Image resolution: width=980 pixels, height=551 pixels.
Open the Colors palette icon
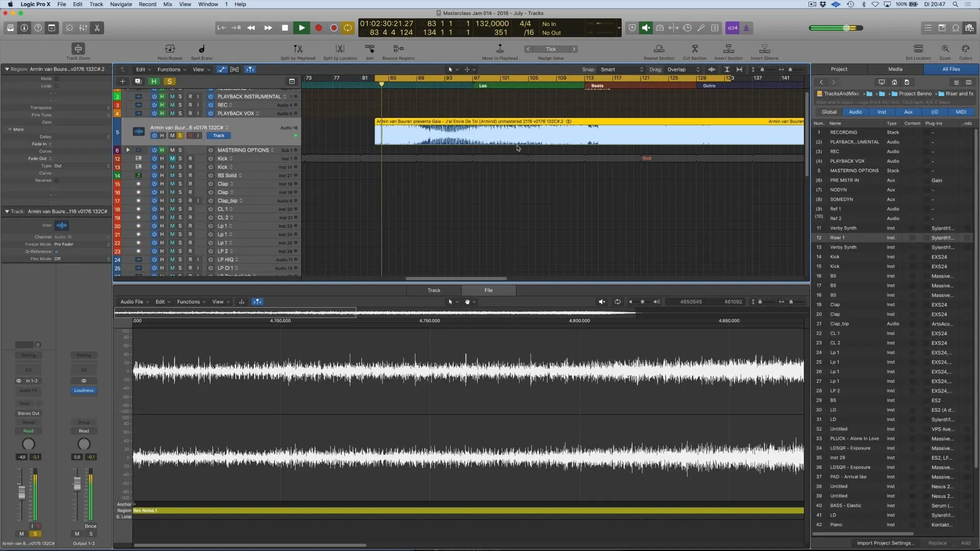click(965, 49)
